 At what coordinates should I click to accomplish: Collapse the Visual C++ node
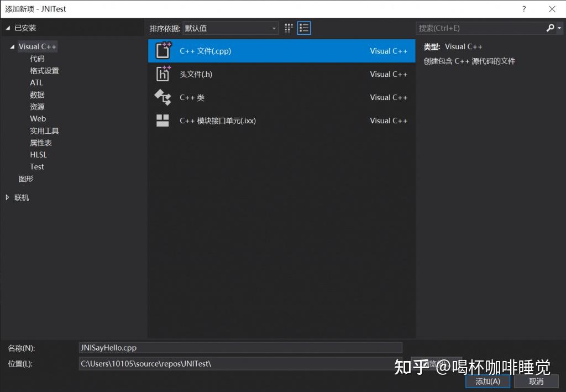[x=13, y=46]
